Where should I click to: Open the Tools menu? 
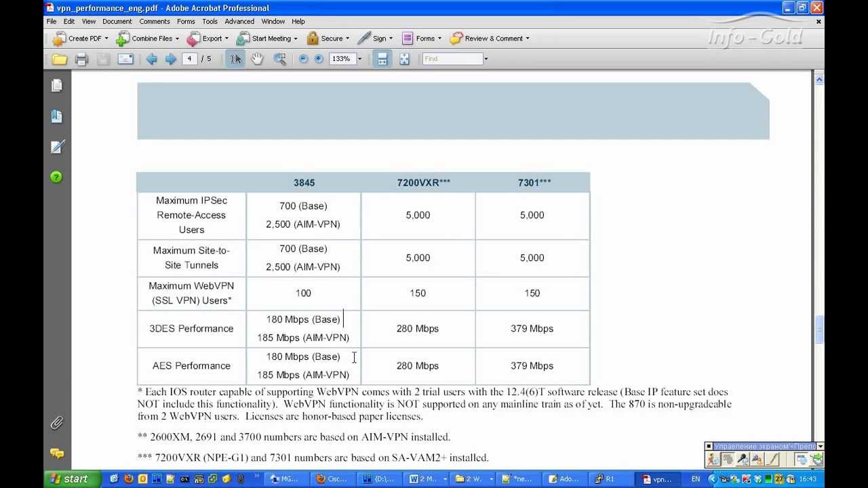(210, 21)
